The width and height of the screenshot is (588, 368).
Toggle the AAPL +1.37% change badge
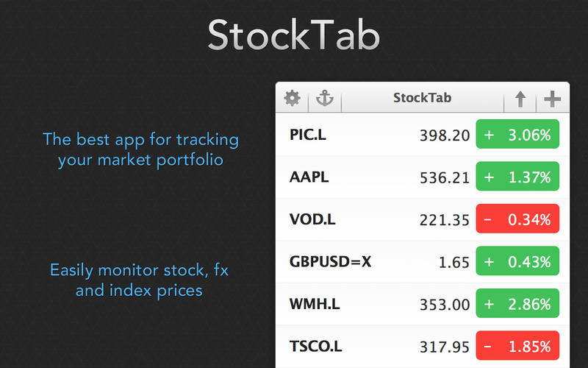[x=517, y=177]
